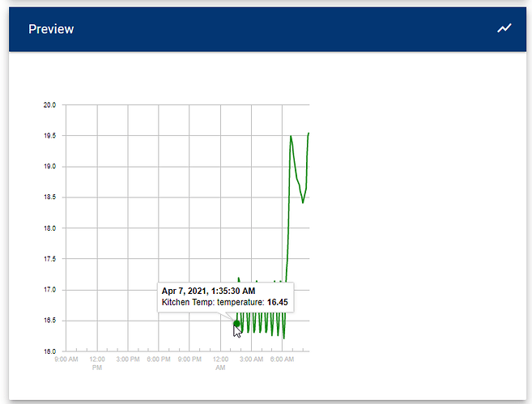Click the 6:00 PM x-axis label

(159, 359)
